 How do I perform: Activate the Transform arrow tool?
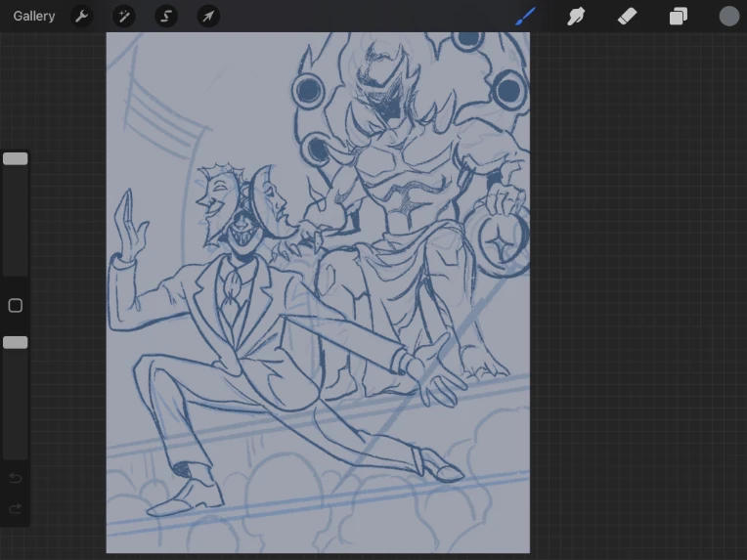[x=208, y=17]
